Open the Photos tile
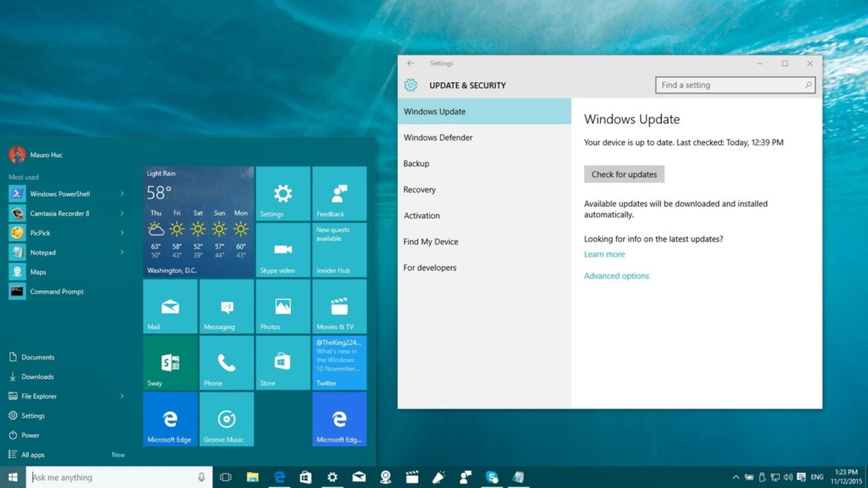Image resolution: width=868 pixels, height=488 pixels. (x=283, y=306)
